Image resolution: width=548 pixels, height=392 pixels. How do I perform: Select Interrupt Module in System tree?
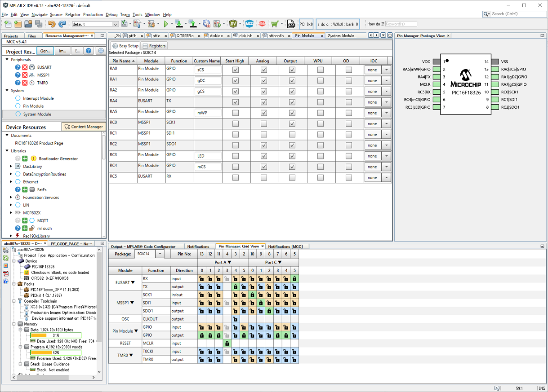pos(38,98)
